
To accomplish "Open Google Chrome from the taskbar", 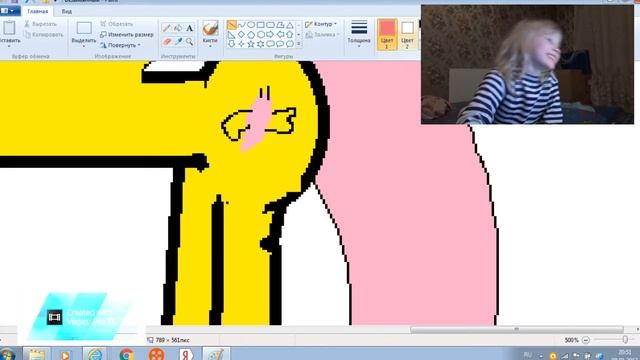I will click(x=127, y=354).
